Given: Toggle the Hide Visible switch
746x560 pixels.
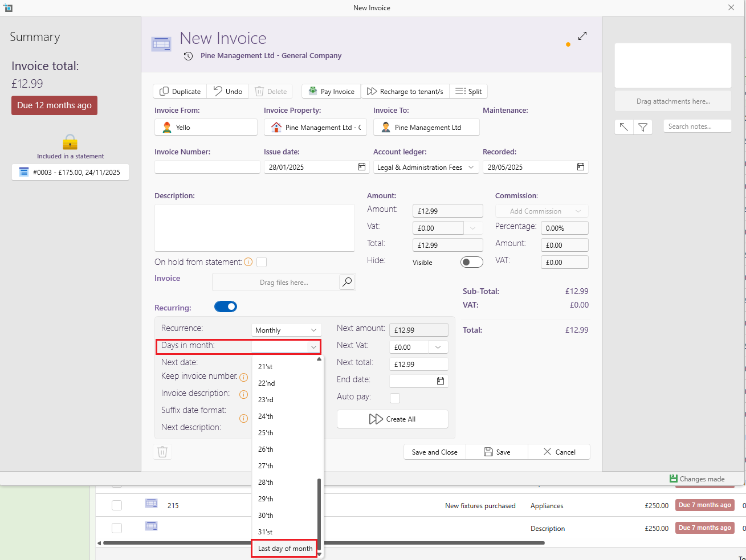Looking at the screenshot, I should coord(471,262).
